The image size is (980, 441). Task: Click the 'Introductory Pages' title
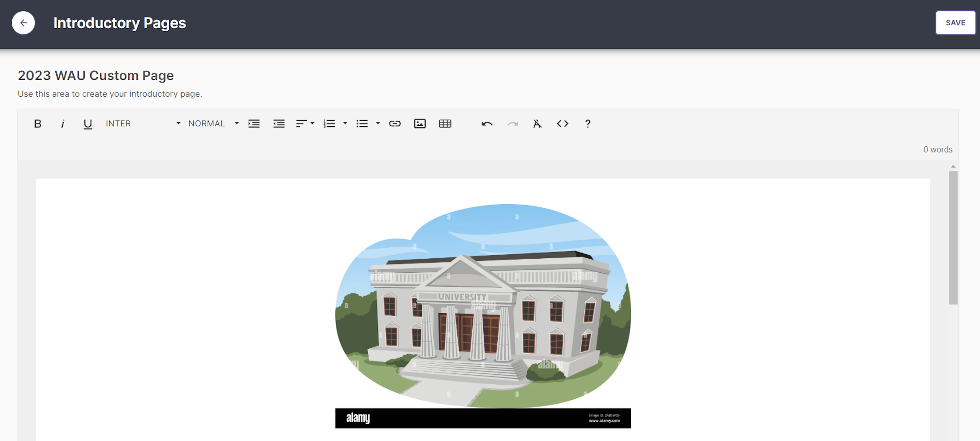click(120, 23)
